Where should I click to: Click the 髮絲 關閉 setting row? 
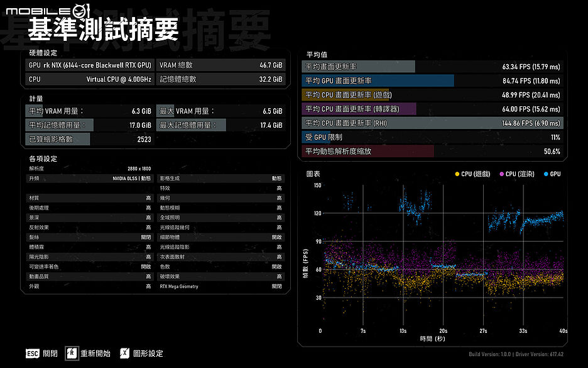click(90, 237)
